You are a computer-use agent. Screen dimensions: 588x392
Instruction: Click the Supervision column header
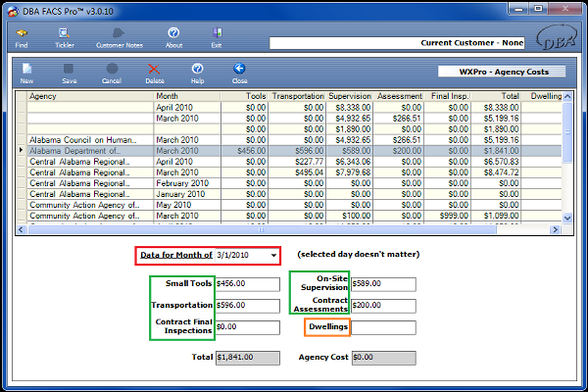(350, 96)
